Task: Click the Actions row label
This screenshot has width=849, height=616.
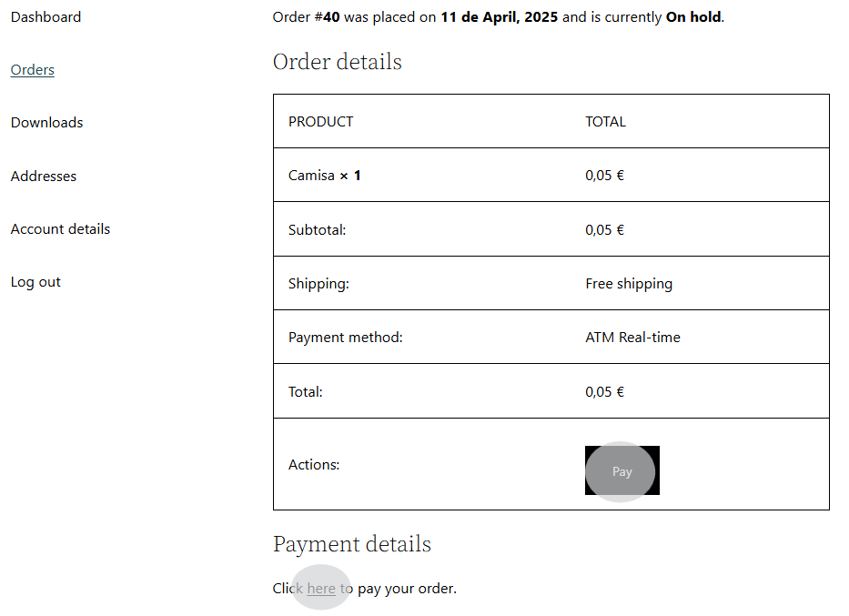Action: point(314,465)
